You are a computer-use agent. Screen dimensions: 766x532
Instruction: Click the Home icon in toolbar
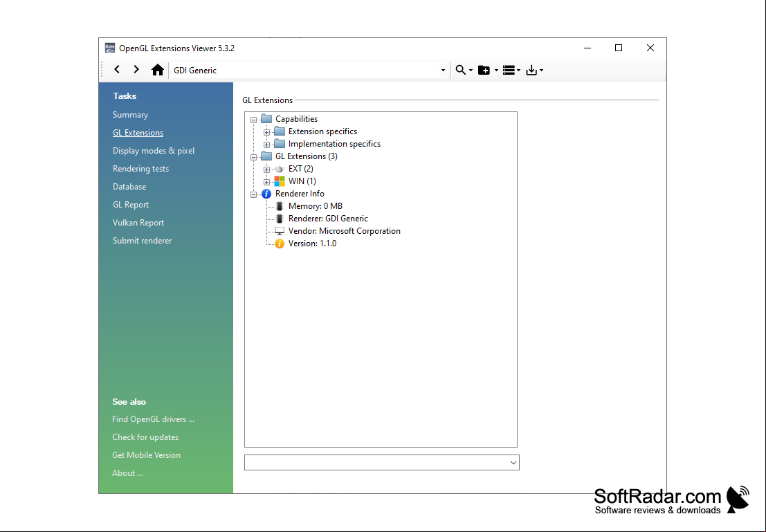[157, 70]
